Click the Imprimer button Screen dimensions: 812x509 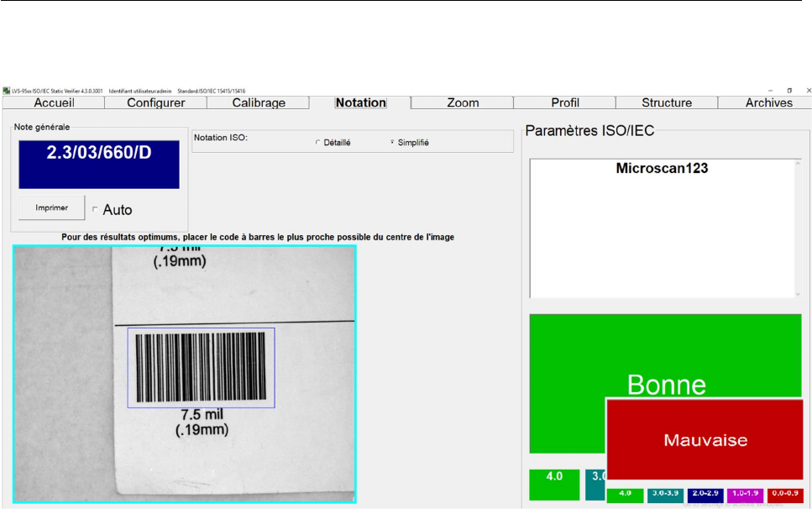tap(52, 207)
